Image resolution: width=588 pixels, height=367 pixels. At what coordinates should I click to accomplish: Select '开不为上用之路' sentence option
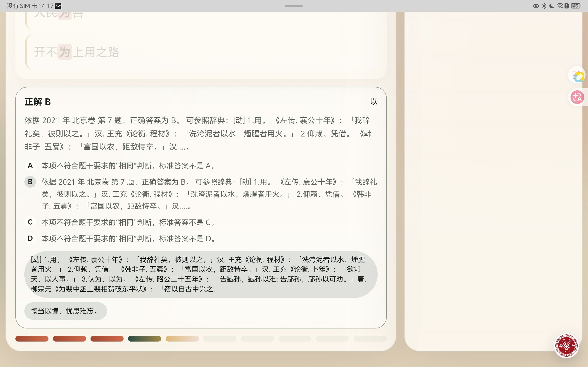point(76,52)
